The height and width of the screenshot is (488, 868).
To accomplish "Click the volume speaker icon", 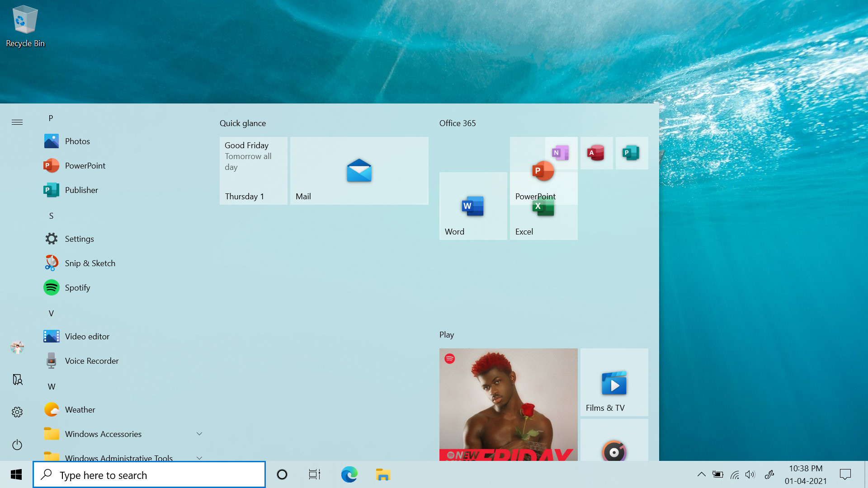I will [x=750, y=474].
